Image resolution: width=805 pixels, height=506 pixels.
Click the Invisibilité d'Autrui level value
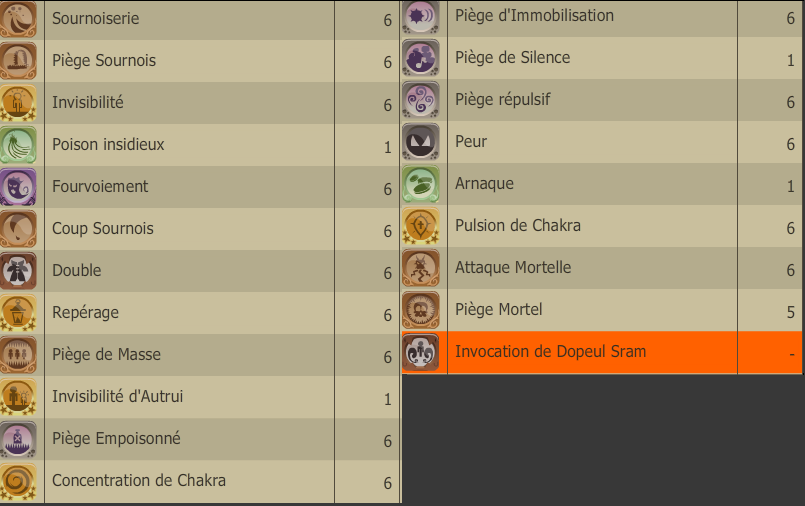click(388, 399)
